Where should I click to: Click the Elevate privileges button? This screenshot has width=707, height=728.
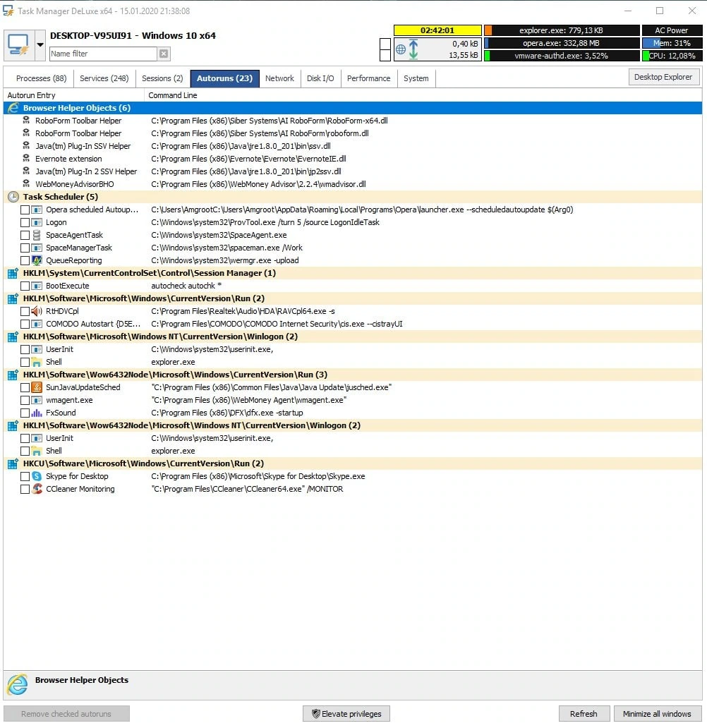[x=346, y=714]
